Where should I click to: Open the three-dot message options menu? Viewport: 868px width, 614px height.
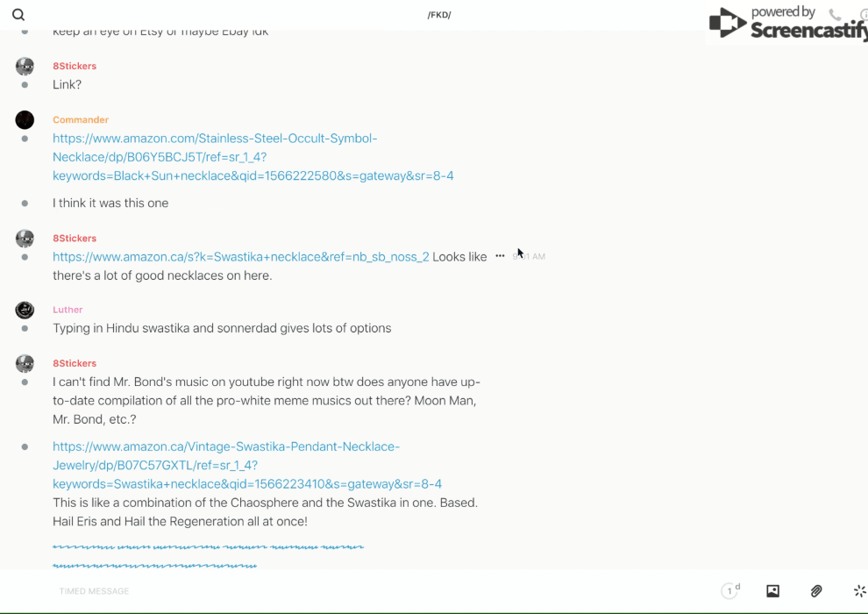pyautogui.click(x=500, y=256)
